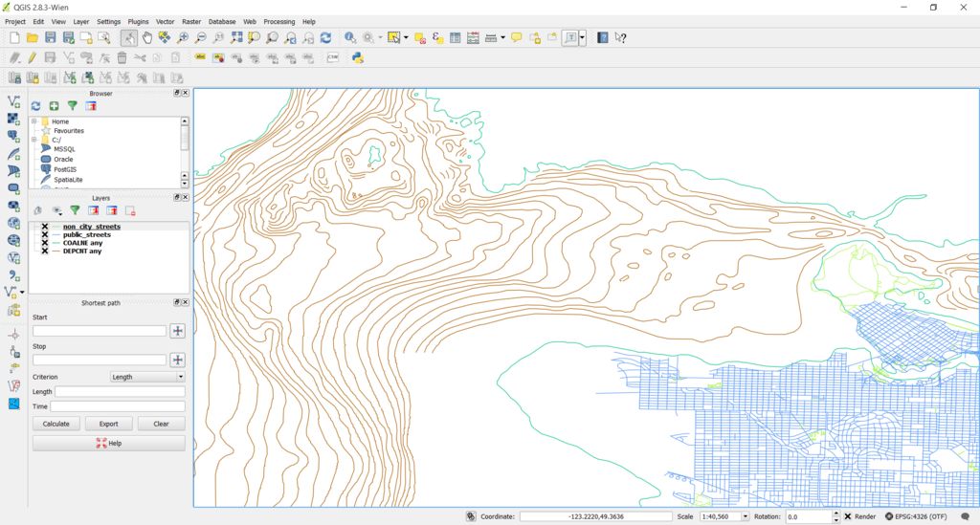The height and width of the screenshot is (525, 980).
Task: Open the attribute table icon
Action: (x=456, y=37)
